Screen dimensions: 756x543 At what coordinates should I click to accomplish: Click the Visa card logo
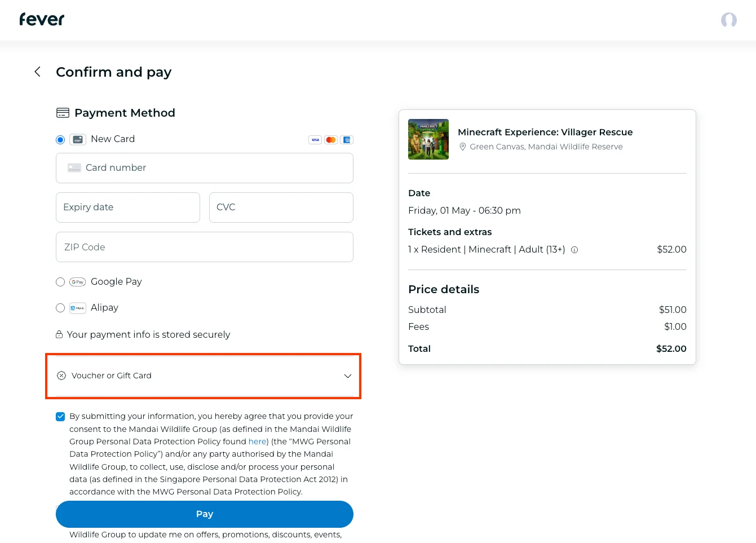click(x=315, y=140)
